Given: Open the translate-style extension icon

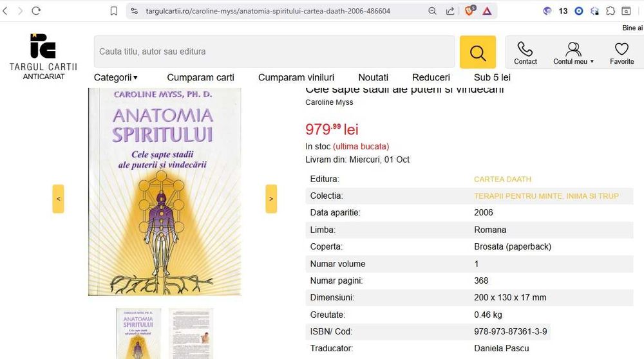Looking at the screenshot, I should coord(594,11).
